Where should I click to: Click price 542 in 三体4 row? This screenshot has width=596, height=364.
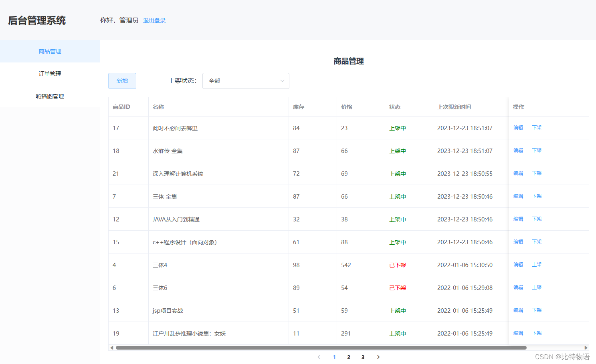point(346,265)
